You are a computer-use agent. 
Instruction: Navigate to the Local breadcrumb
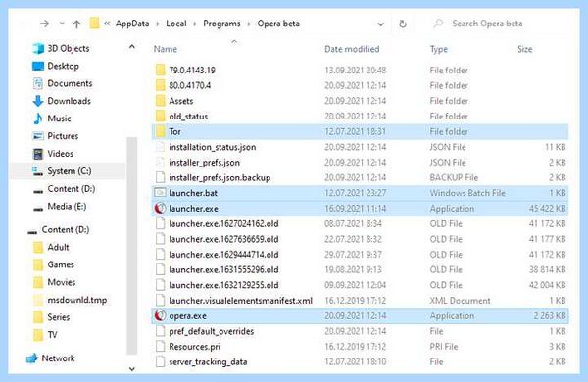point(176,24)
